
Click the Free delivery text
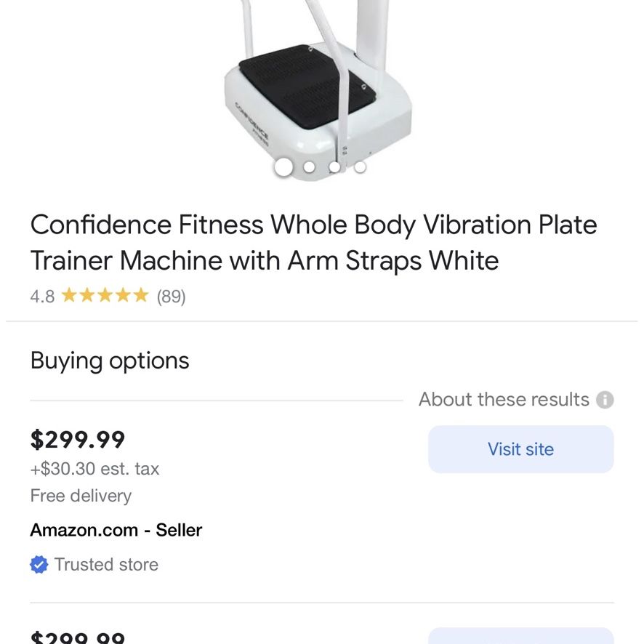tap(81, 496)
